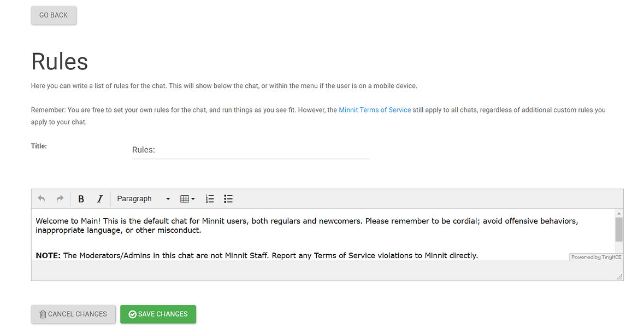
Task: Toggle italic formatting
Action: [x=100, y=199]
